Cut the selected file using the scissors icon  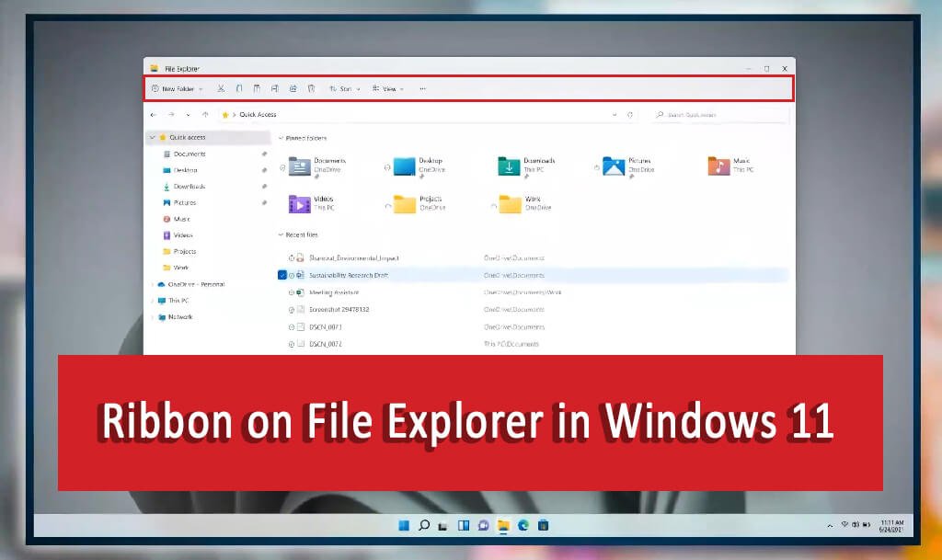coord(221,88)
